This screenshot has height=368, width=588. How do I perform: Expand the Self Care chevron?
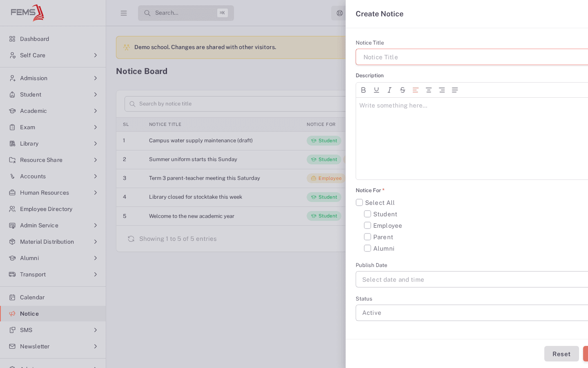click(96, 55)
